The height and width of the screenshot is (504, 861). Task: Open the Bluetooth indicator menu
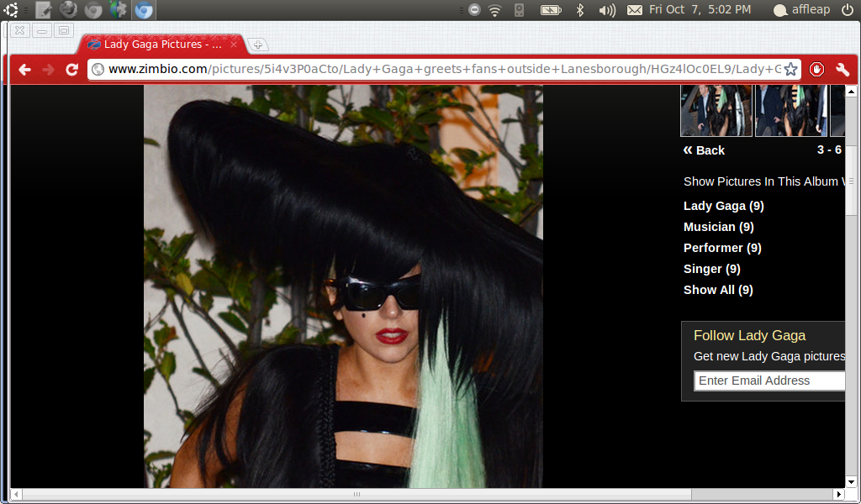tap(580, 10)
